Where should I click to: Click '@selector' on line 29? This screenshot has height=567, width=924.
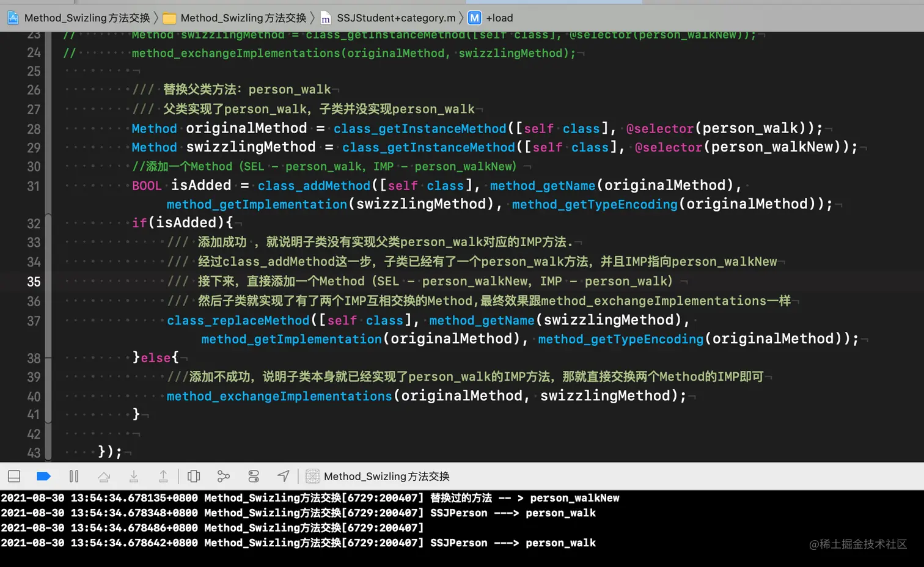(x=669, y=147)
